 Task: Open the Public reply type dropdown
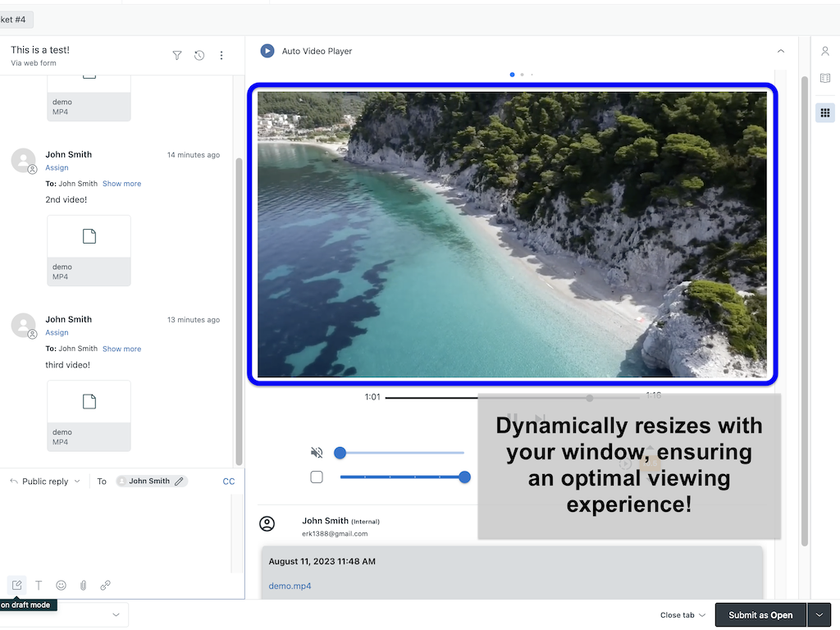click(x=46, y=481)
